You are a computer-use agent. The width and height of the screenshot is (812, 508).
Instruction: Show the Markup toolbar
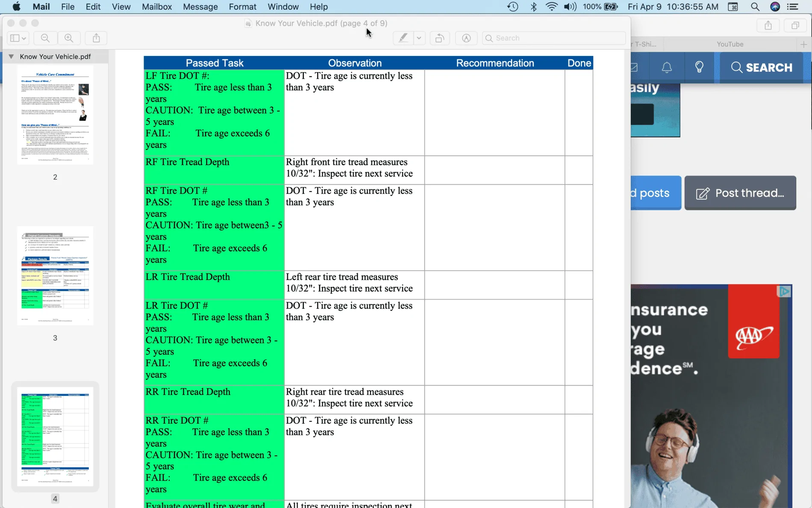tap(466, 38)
